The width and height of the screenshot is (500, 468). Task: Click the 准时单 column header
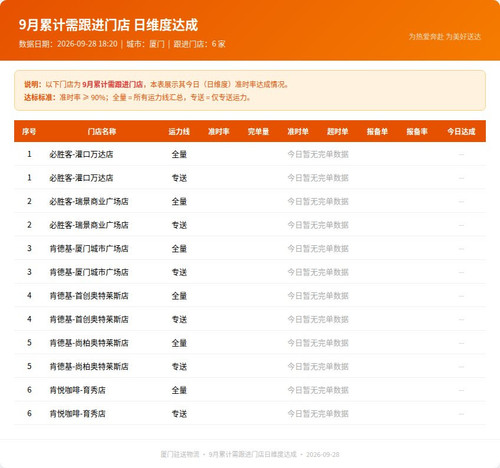[x=298, y=132]
